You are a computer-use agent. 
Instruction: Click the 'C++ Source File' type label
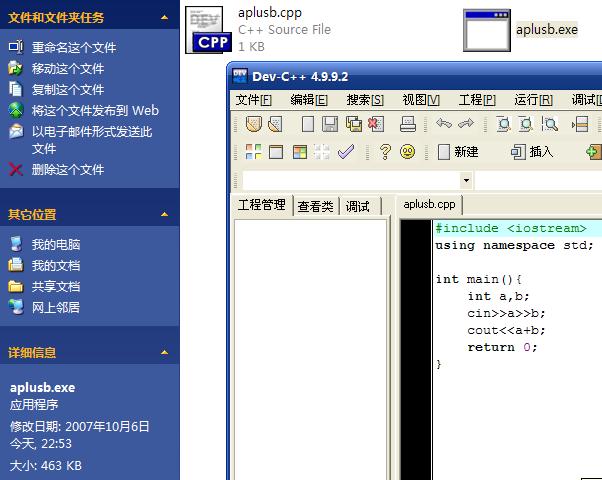pos(284,30)
